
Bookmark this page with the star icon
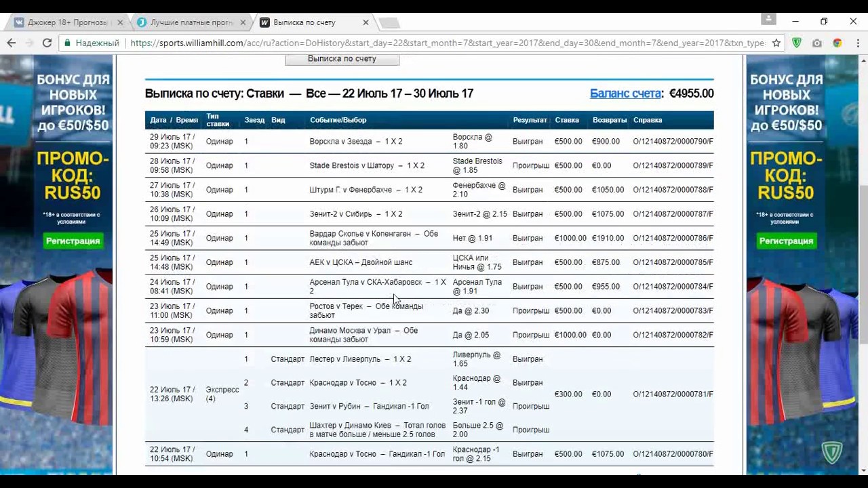click(x=776, y=43)
